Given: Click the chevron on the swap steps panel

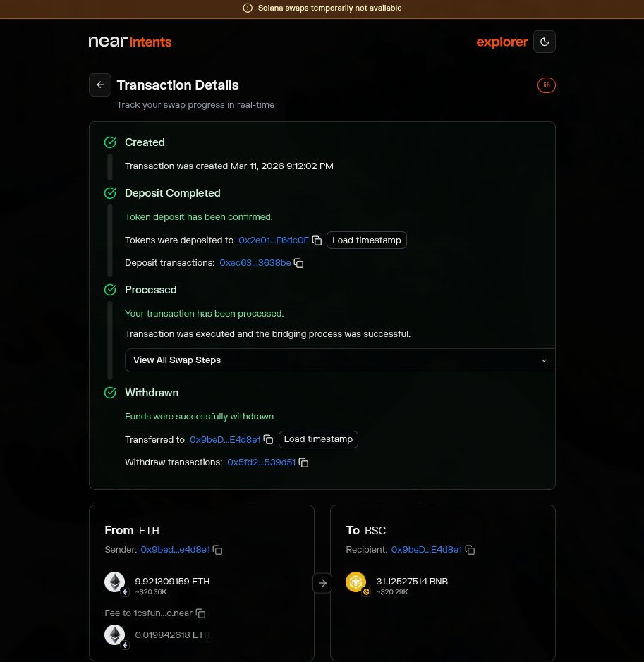Looking at the screenshot, I should point(544,360).
